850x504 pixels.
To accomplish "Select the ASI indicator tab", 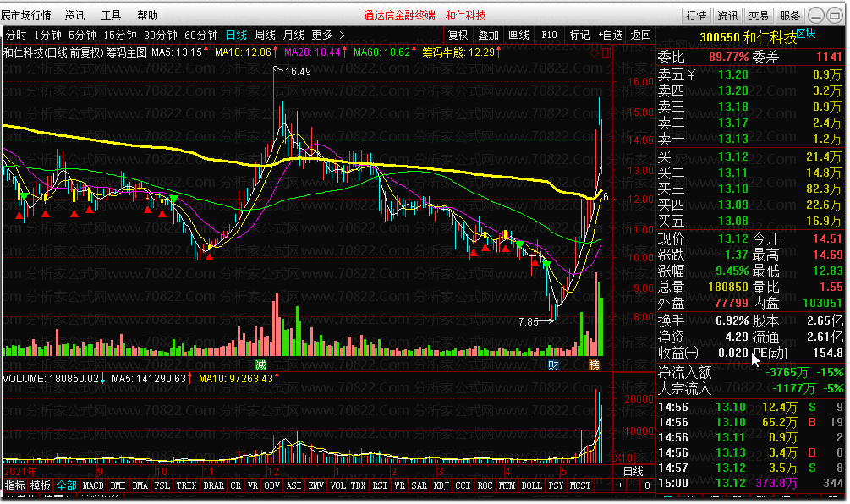I will pyautogui.click(x=293, y=485).
